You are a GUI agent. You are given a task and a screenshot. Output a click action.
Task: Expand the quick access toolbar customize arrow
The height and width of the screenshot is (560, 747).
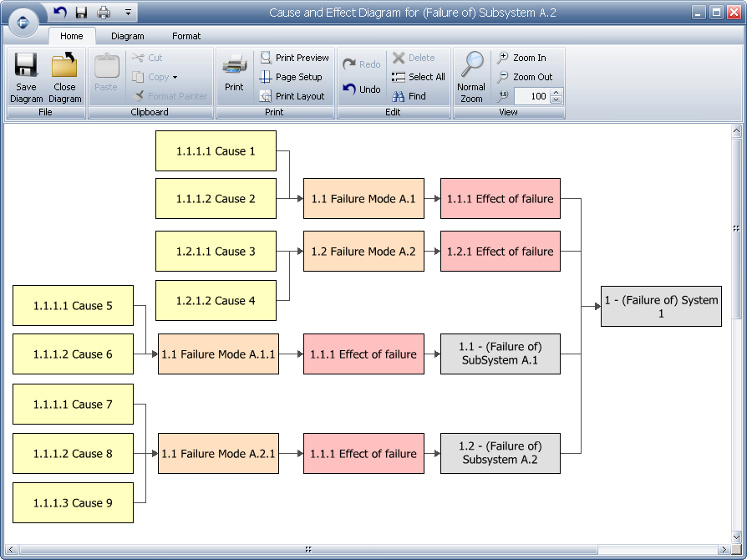pyautogui.click(x=128, y=13)
